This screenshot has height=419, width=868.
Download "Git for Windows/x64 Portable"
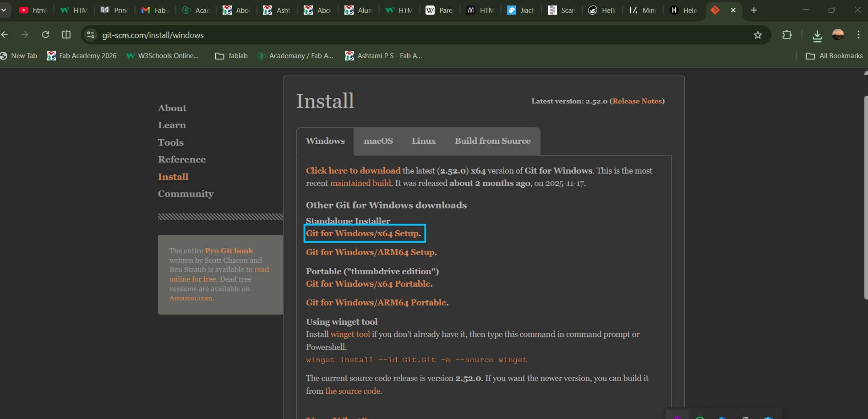[x=369, y=284]
